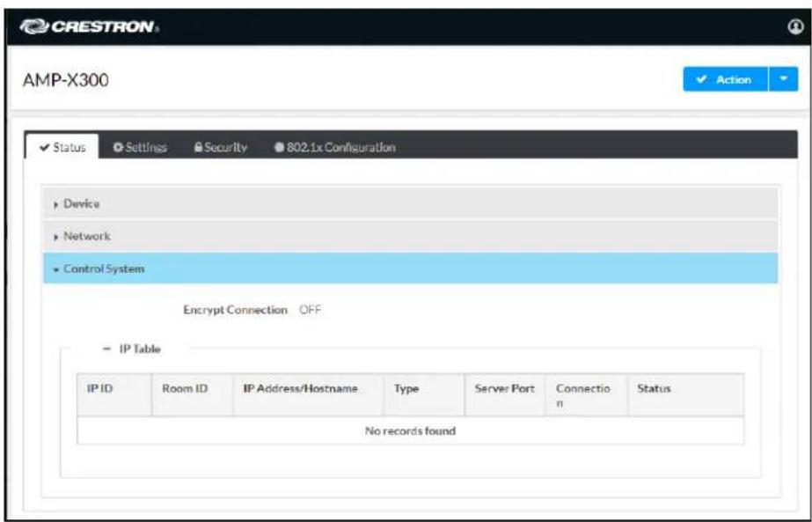The height and width of the screenshot is (522, 812).
Task: Switch to the Status tab
Action: coord(62,147)
